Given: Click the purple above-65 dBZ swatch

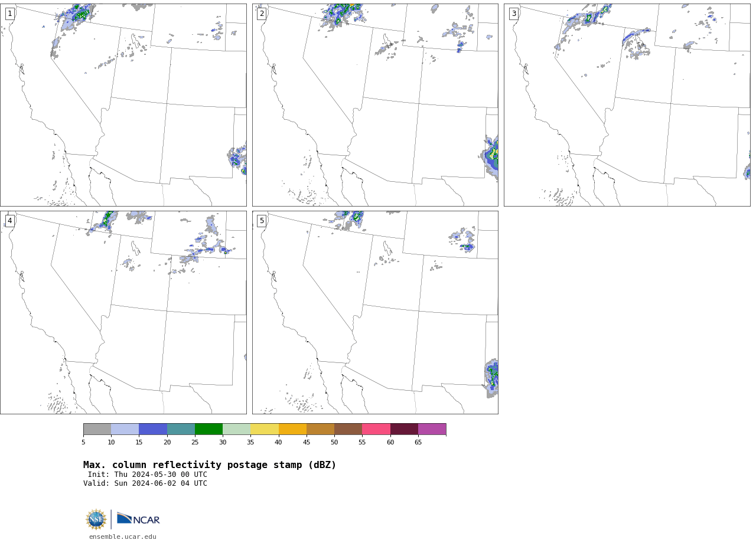Looking at the screenshot, I should [x=432, y=429].
